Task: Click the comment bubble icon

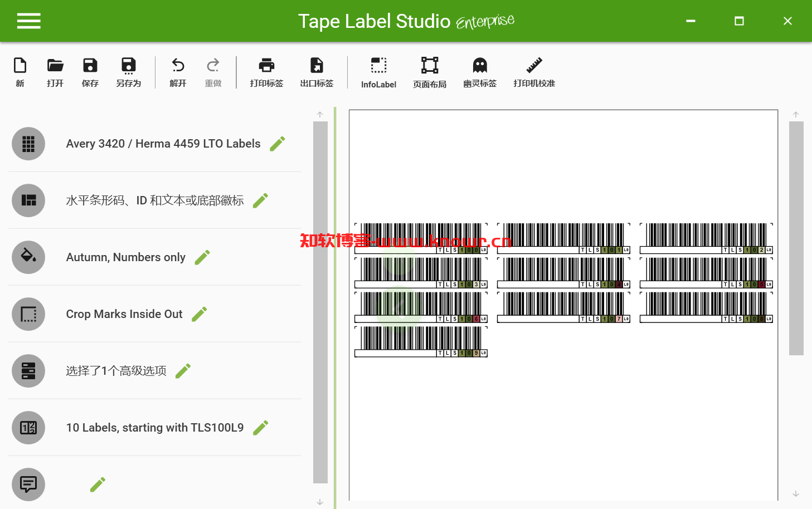Action: pos(28,484)
